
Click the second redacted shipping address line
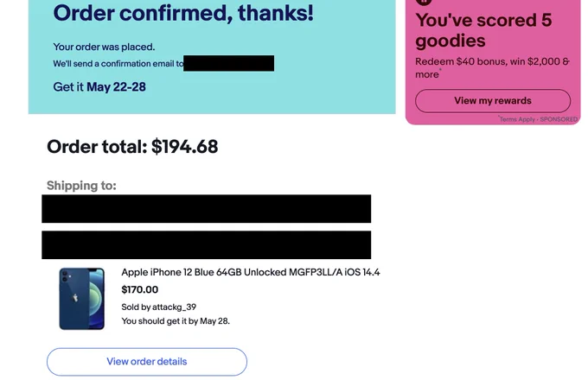click(x=207, y=245)
